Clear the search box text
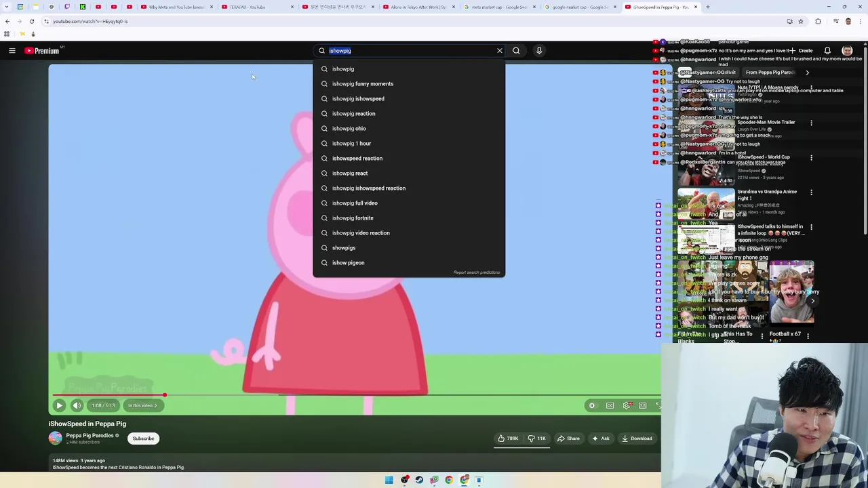 pyautogui.click(x=500, y=51)
